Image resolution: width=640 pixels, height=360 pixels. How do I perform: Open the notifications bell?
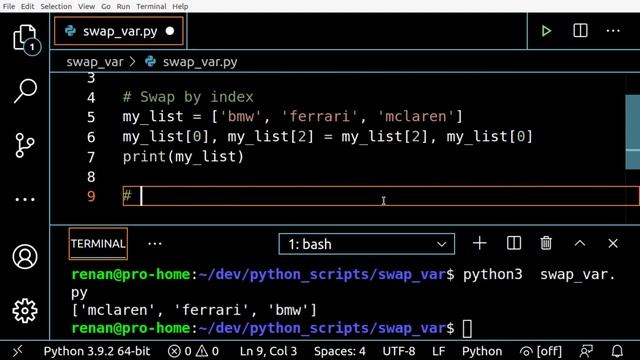617,351
